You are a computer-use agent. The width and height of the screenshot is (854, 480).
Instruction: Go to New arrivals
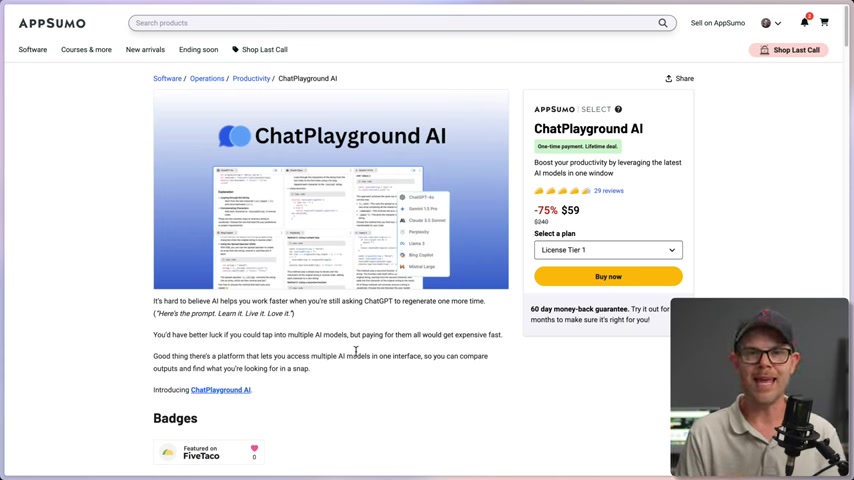coord(145,50)
